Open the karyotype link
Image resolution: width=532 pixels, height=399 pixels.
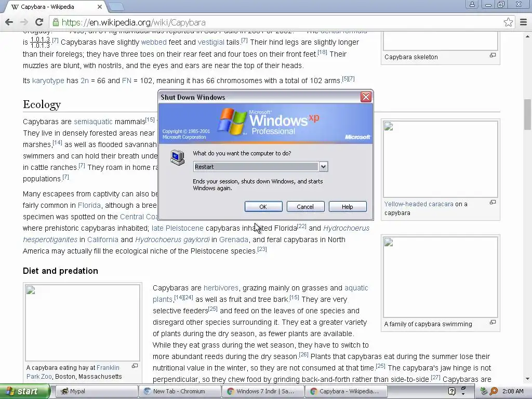(x=48, y=81)
